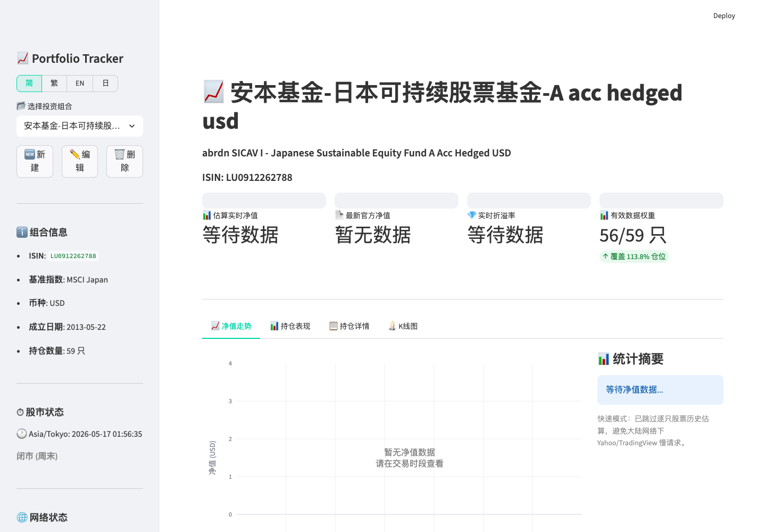Click the diamond icon beside 实时折溢率
Viewport: 766px width, 532px height.
471,215
